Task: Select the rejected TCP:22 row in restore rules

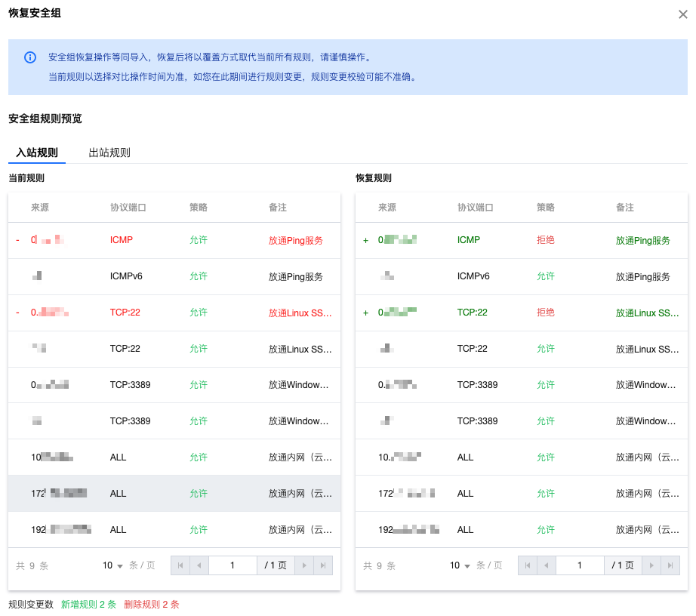Action: 521,313
